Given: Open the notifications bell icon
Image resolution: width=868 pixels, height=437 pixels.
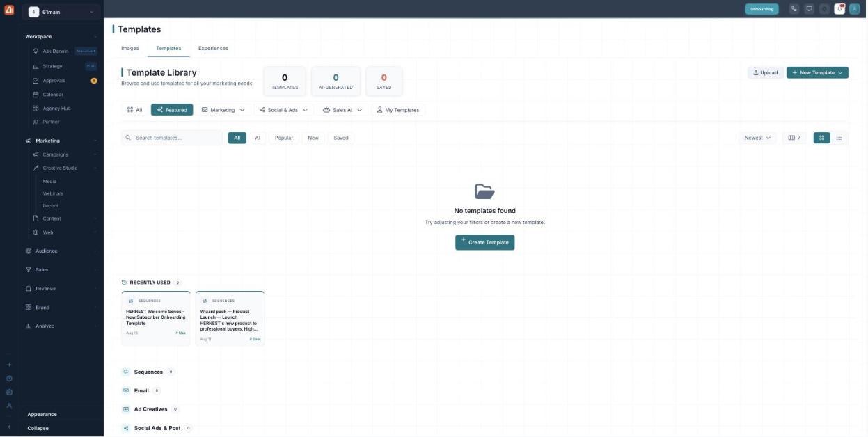Looking at the screenshot, I should [x=840, y=9].
